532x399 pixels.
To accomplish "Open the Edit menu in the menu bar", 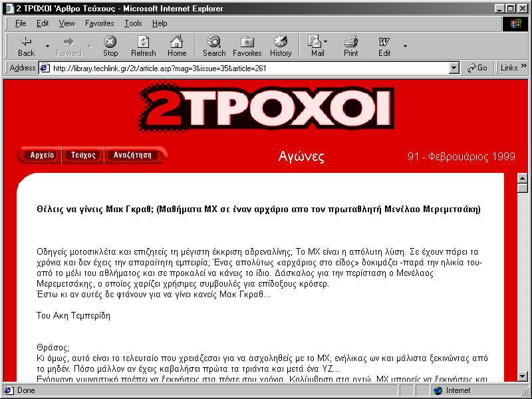I will pos(43,23).
